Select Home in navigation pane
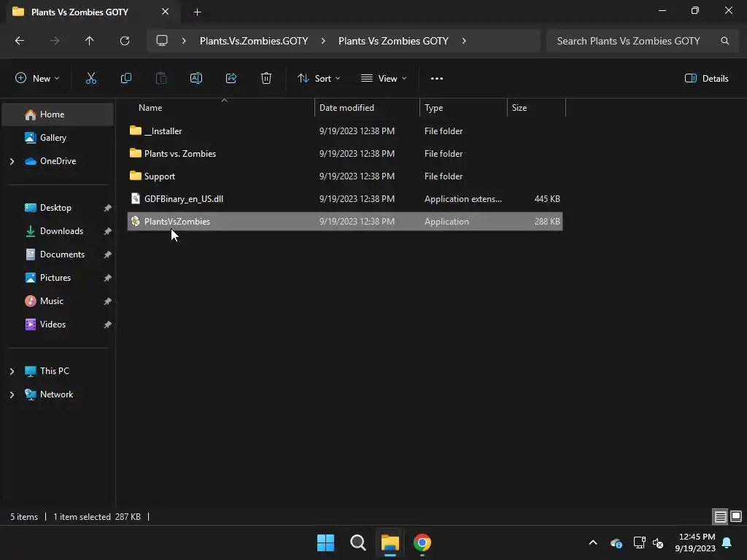Image resolution: width=747 pixels, height=560 pixels. click(58, 114)
